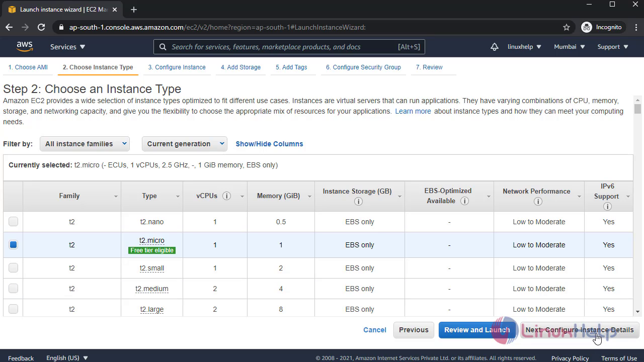Open the Support dropdown
This screenshot has height=362, width=644.
pyautogui.click(x=613, y=47)
